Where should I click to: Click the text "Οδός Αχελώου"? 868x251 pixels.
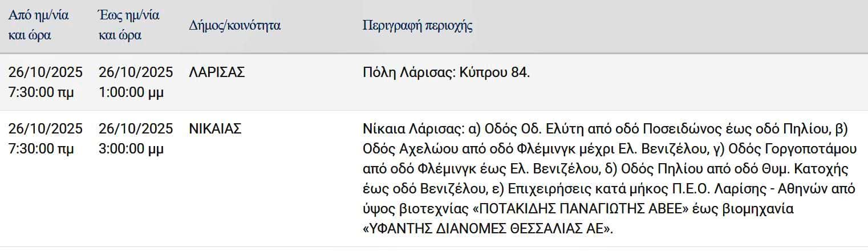[398, 149]
